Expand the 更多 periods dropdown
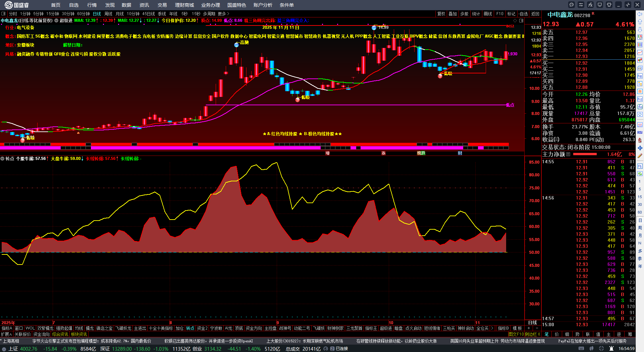Image resolution: width=644 pixels, height=352 pixels. pos(223,14)
